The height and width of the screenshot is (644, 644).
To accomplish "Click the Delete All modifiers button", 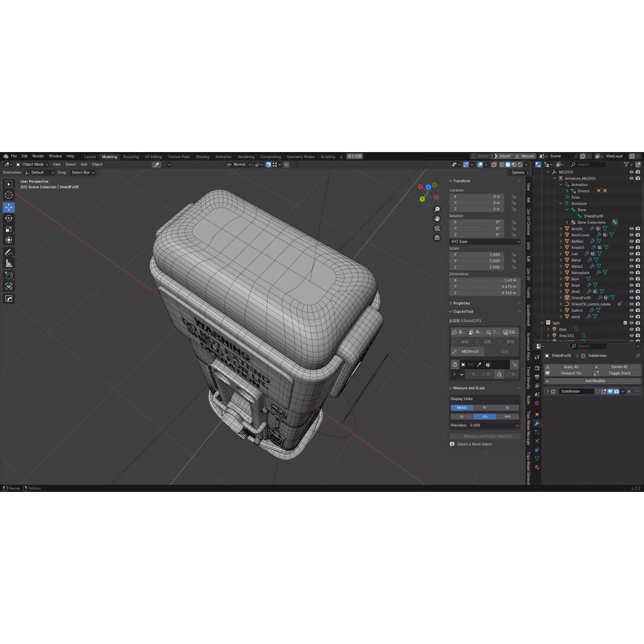I will tap(617, 367).
